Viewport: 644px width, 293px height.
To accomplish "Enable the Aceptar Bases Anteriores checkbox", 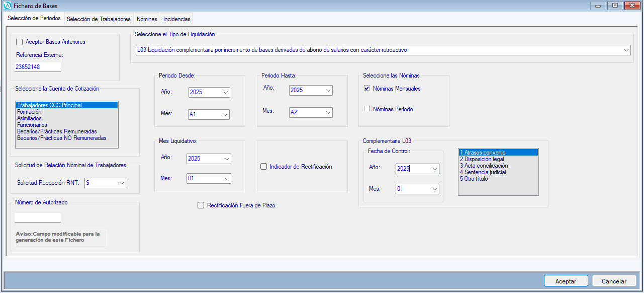I will pyautogui.click(x=20, y=42).
